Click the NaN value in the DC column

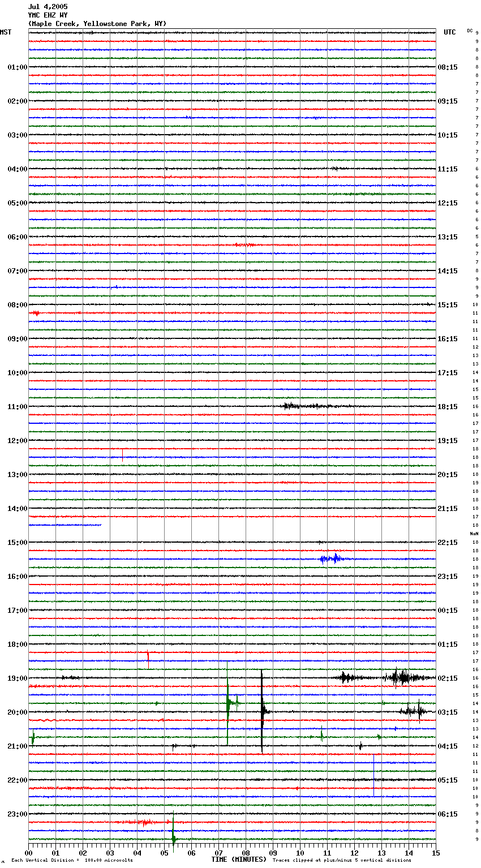coord(474,534)
